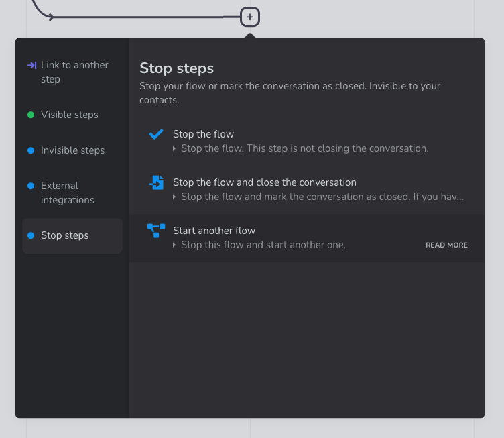
Task: Choose Stop the flow and close the conversation
Action: pyautogui.click(x=264, y=182)
